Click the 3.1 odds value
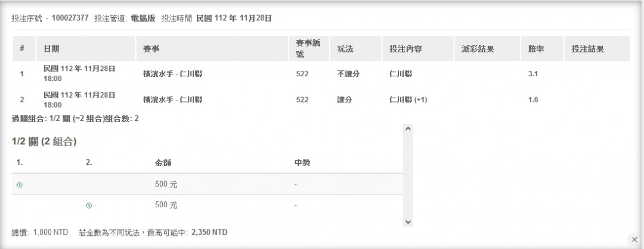The height and width of the screenshot is (249, 644). tap(533, 74)
